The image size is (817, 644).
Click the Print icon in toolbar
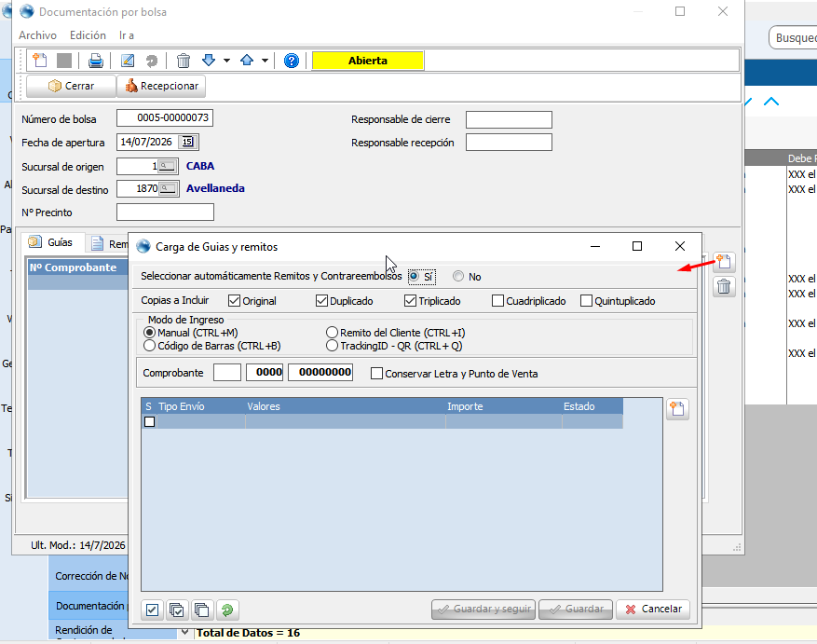[95, 61]
